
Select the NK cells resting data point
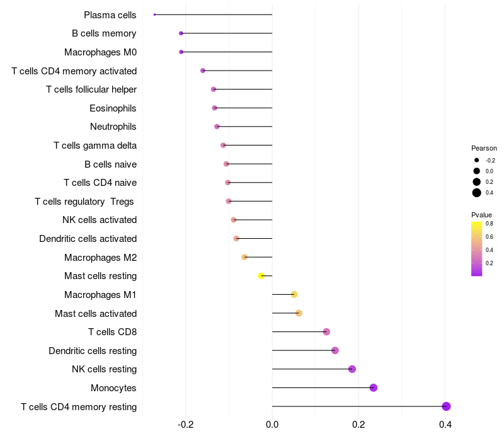tap(352, 369)
